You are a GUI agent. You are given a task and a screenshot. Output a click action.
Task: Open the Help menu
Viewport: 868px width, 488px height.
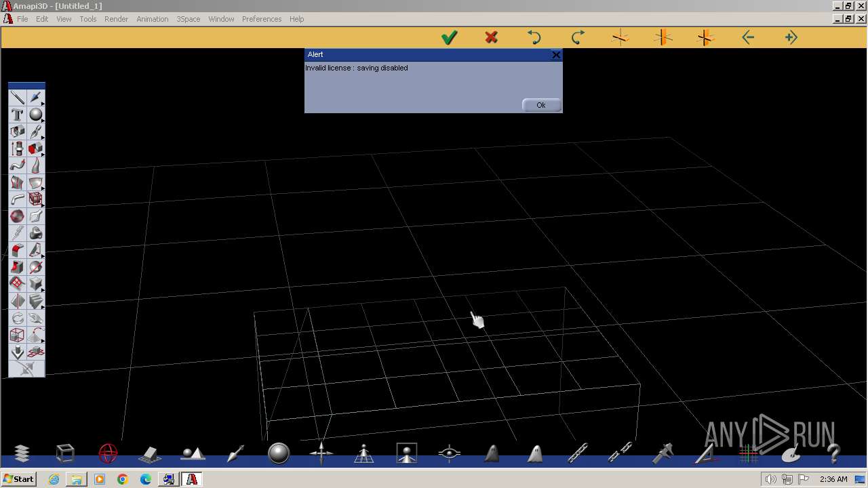point(297,19)
